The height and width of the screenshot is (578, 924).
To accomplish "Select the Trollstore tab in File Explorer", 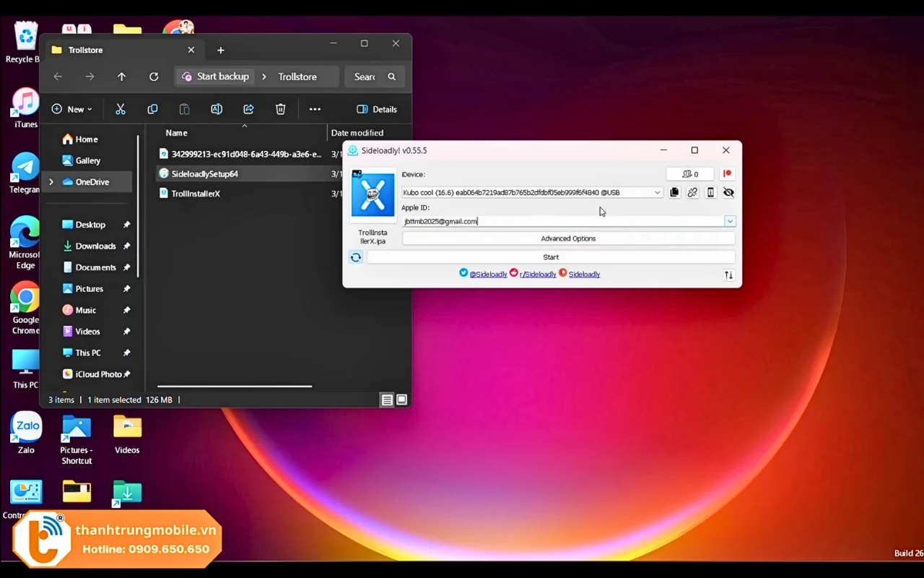I will (115, 50).
